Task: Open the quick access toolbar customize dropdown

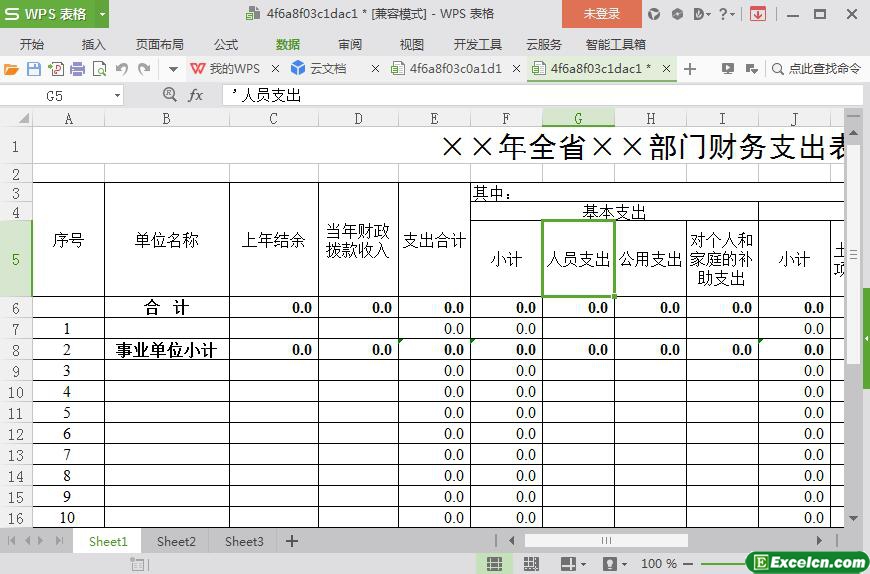Action: click(172, 69)
